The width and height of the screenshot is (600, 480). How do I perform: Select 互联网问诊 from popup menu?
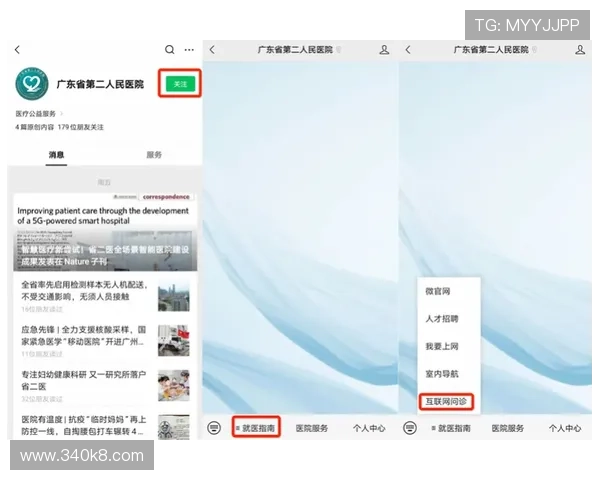tap(446, 402)
